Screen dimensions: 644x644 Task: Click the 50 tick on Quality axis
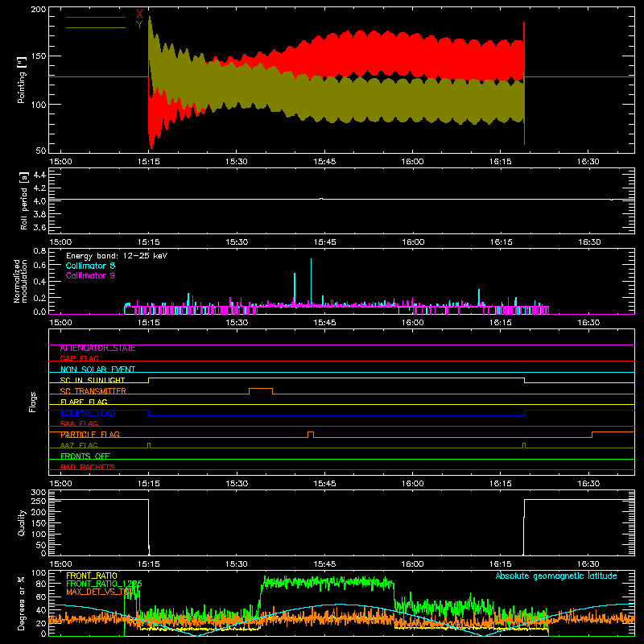click(41, 545)
